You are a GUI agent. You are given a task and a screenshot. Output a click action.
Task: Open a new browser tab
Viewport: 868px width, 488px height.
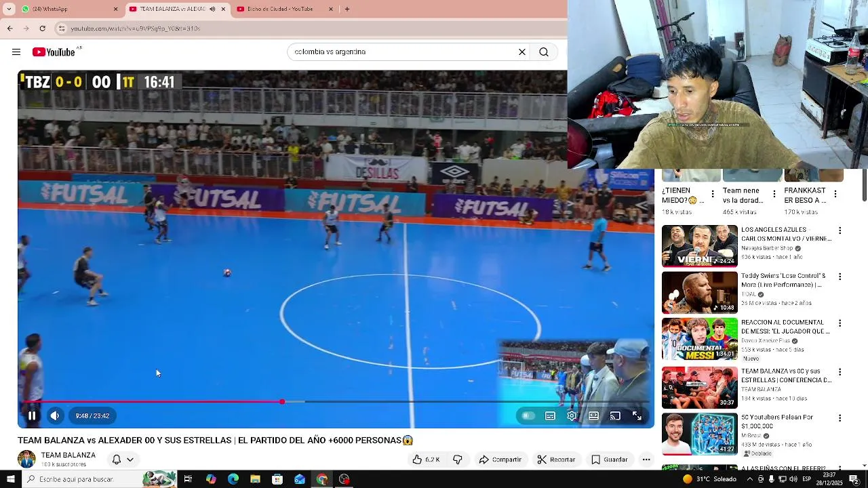[x=347, y=9]
